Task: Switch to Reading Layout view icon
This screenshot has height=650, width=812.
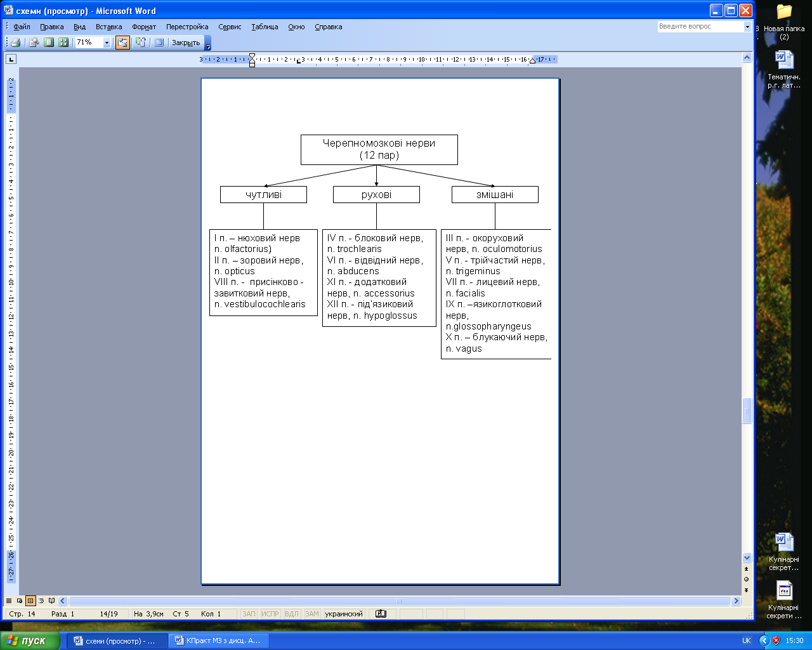Action: tap(52, 600)
